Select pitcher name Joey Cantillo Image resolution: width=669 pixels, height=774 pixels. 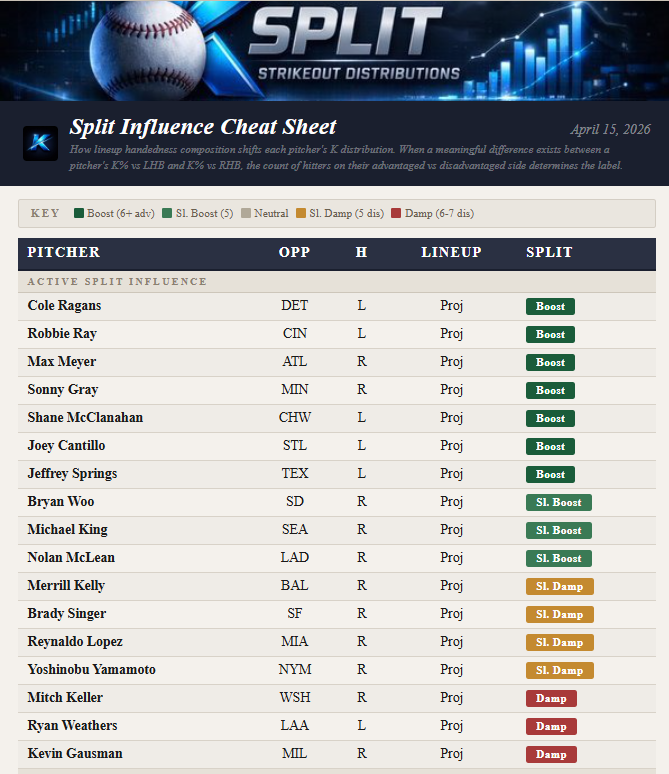[x=66, y=446]
